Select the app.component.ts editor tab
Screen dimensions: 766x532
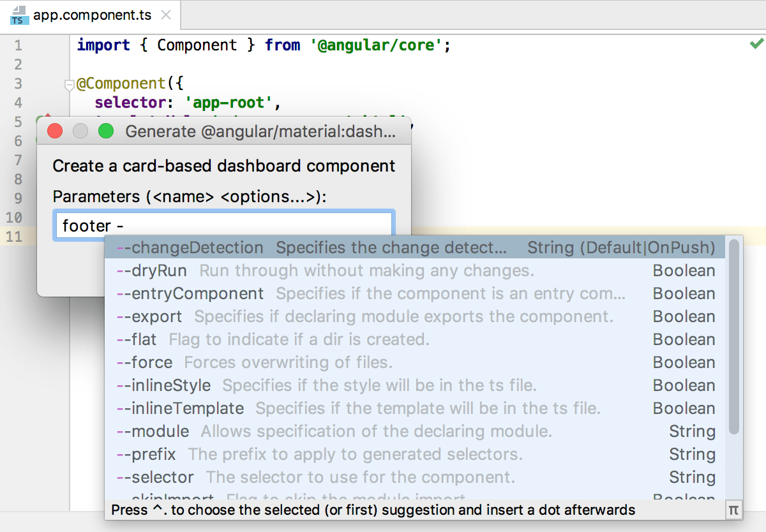91,14
